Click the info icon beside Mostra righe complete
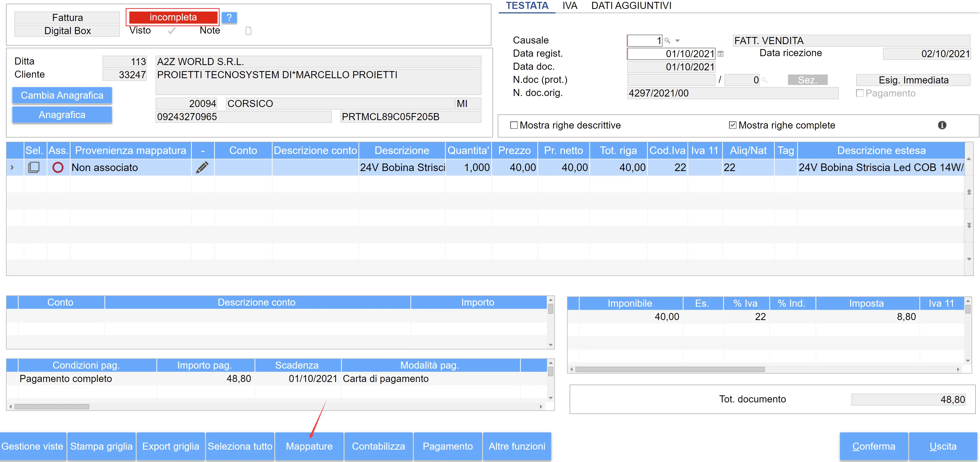 tap(942, 125)
